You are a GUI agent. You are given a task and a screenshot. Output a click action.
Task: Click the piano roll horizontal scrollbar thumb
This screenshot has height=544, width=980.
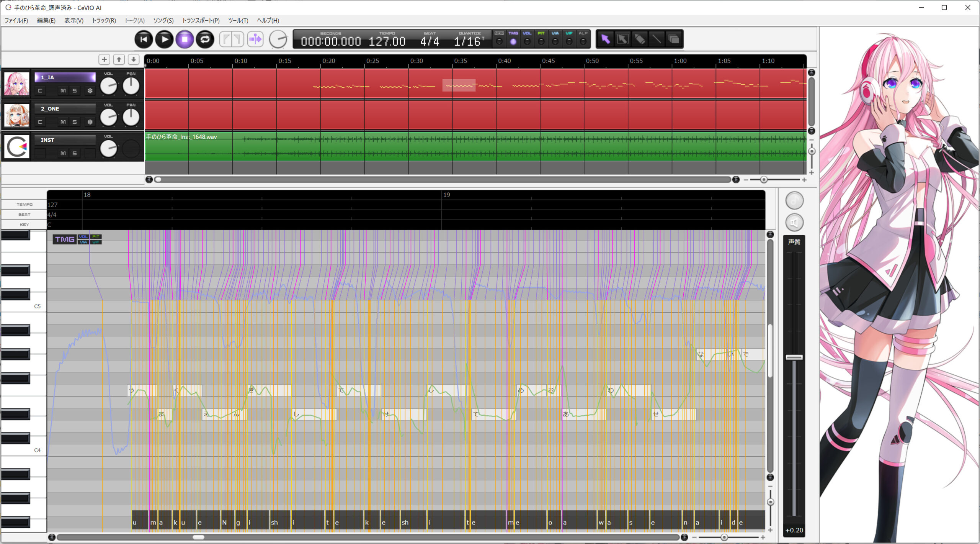(198, 537)
